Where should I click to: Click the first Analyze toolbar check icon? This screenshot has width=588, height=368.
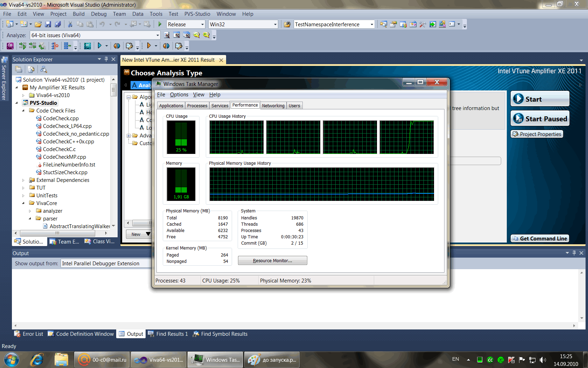coord(167,35)
